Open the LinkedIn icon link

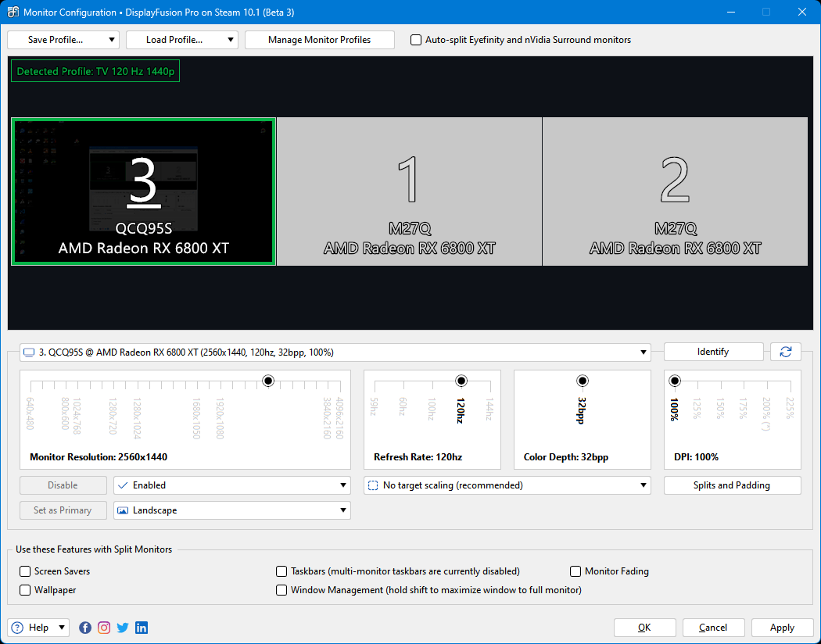(142, 628)
